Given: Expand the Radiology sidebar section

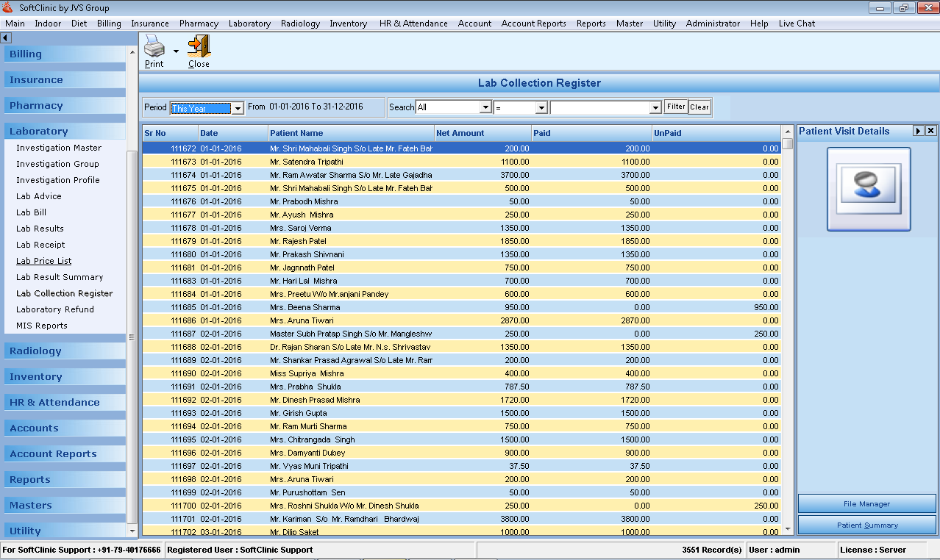Looking at the screenshot, I should coord(65,351).
